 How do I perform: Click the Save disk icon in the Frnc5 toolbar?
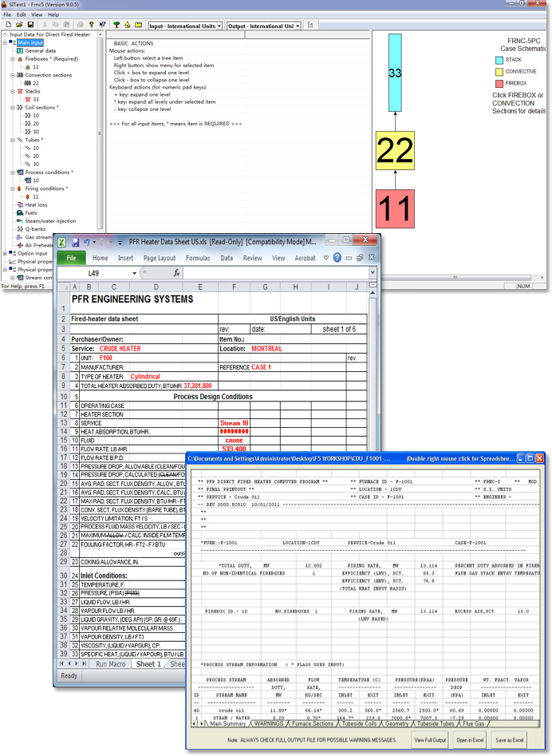(30, 25)
